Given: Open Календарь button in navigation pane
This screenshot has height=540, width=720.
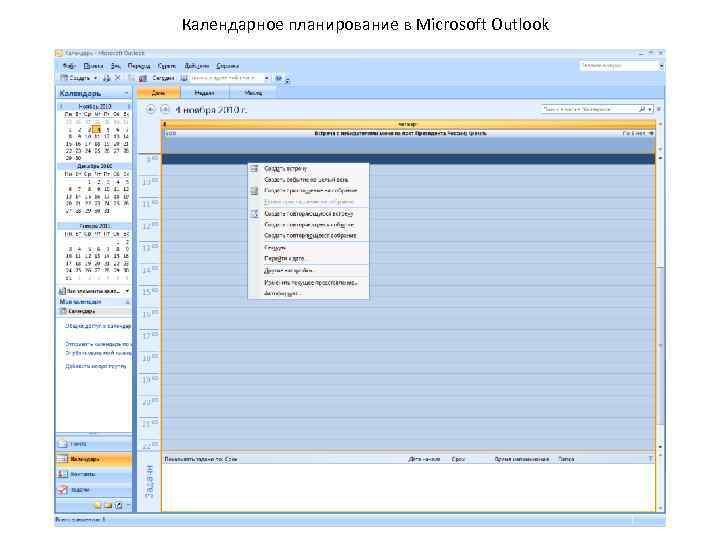Looking at the screenshot, I should [x=94, y=459].
